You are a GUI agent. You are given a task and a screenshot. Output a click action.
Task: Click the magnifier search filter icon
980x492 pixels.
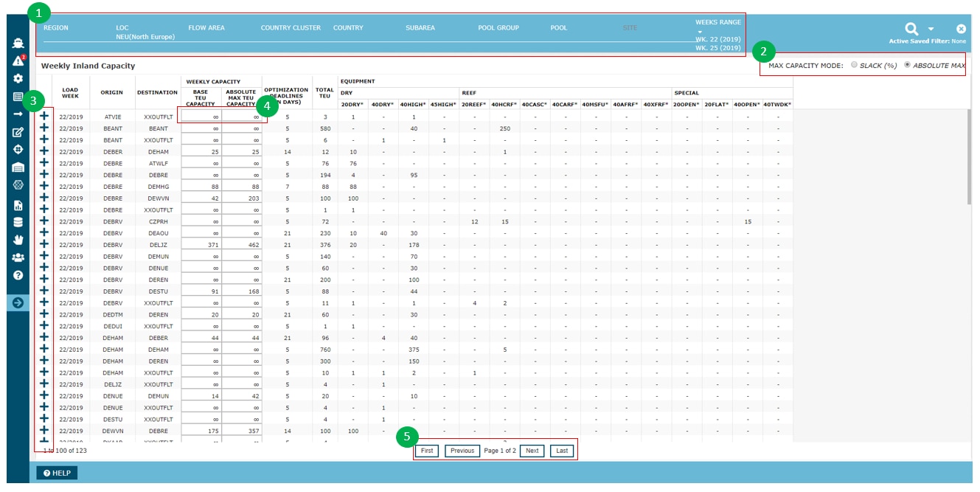tap(911, 29)
